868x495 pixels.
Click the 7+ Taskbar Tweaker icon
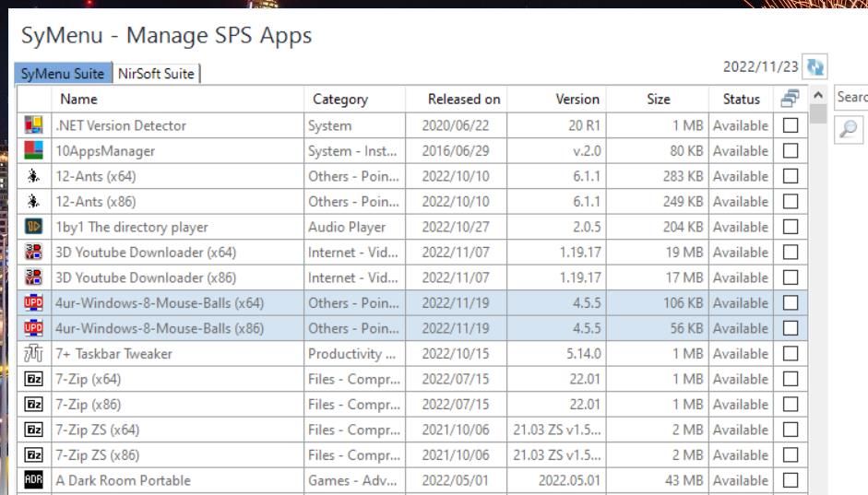point(34,353)
